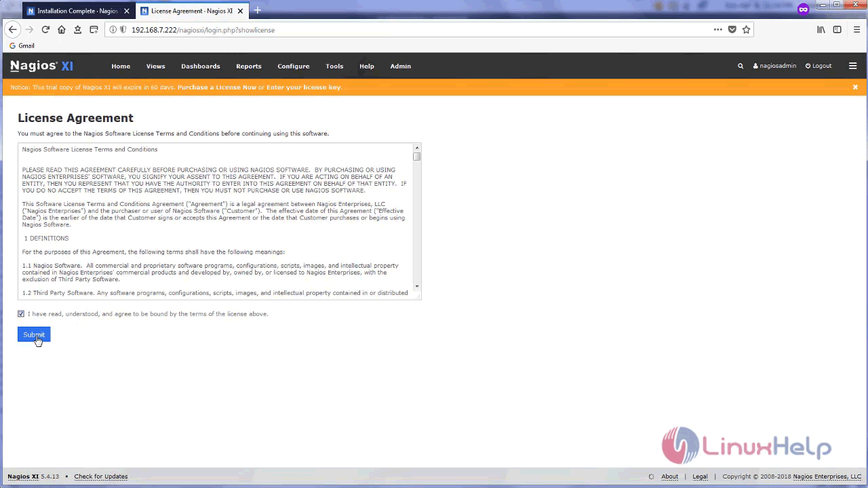Open the Firefox hamburger menu
Image resolution: width=868 pixels, height=488 pixels.
(x=856, y=30)
